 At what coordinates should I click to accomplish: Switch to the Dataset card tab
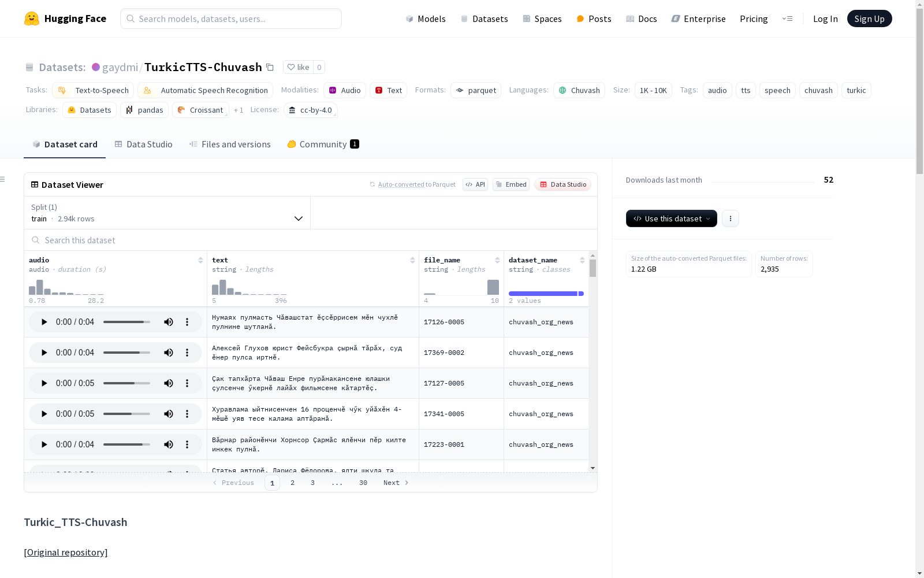[65, 144]
